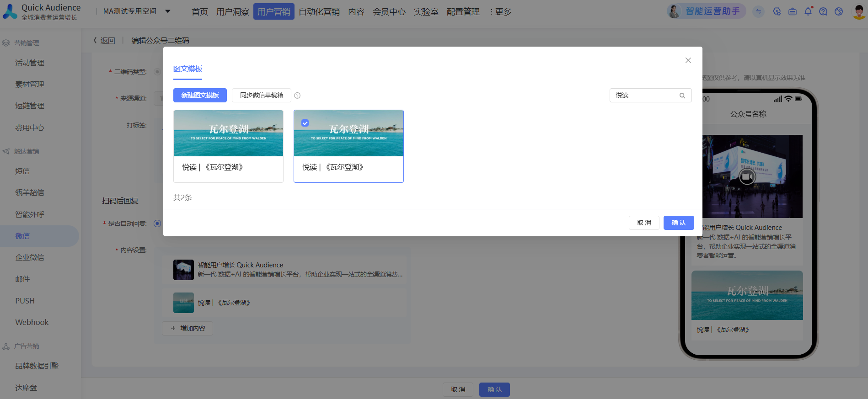
Task: Uncheck the checkbox on the selected template card
Action: tap(305, 123)
